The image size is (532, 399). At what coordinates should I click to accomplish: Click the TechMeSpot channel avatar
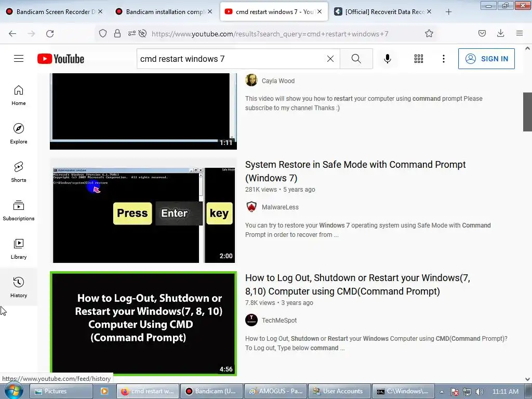pos(251,320)
